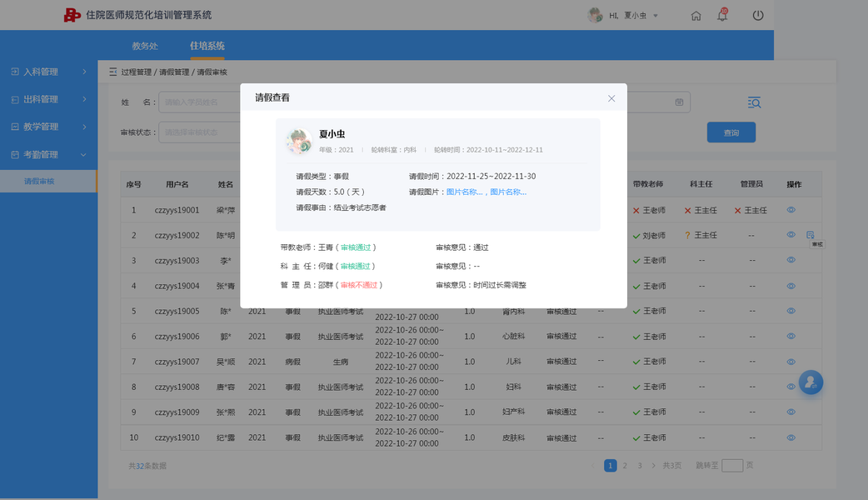This screenshot has height=500, width=868.
Task: View leave details for czzyys19004
Action: tap(791, 286)
